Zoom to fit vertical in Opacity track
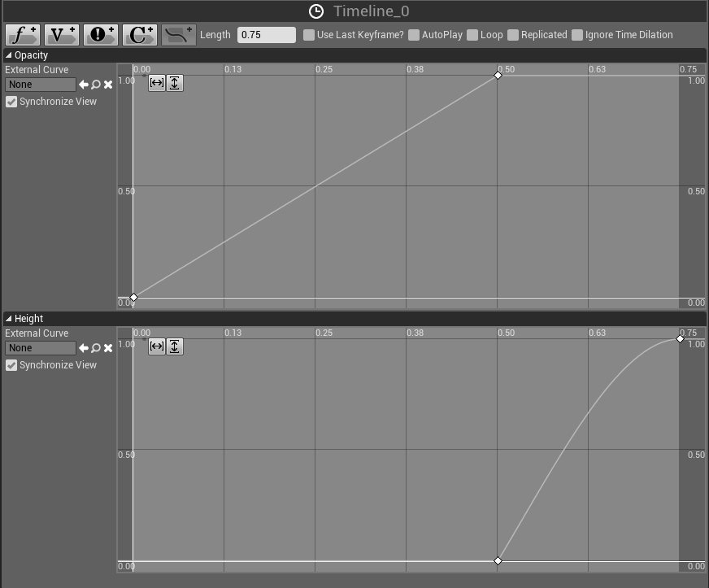The height and width of the screenshot is (588, 709). click(175, 83)
